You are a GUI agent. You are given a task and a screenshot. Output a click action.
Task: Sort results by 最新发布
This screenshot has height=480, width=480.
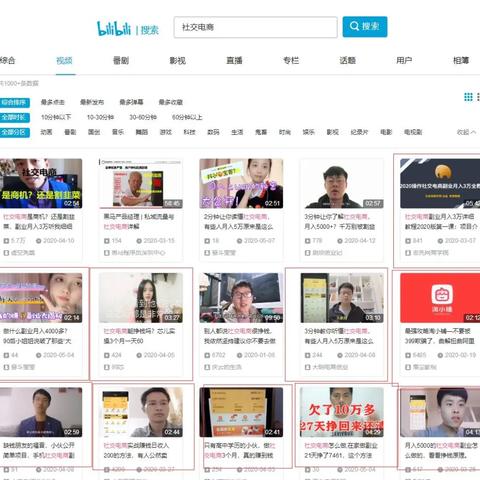pyautogui.click(x=92, y=102)
